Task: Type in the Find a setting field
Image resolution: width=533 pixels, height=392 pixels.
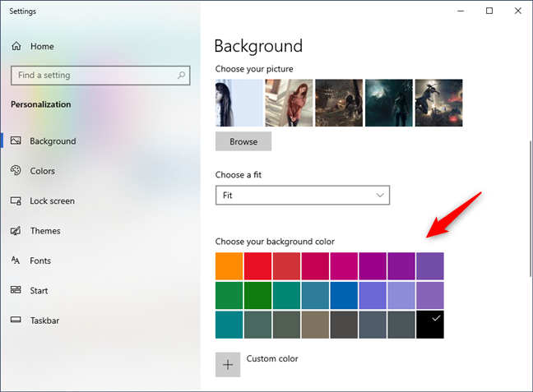Action: [90, 76]
